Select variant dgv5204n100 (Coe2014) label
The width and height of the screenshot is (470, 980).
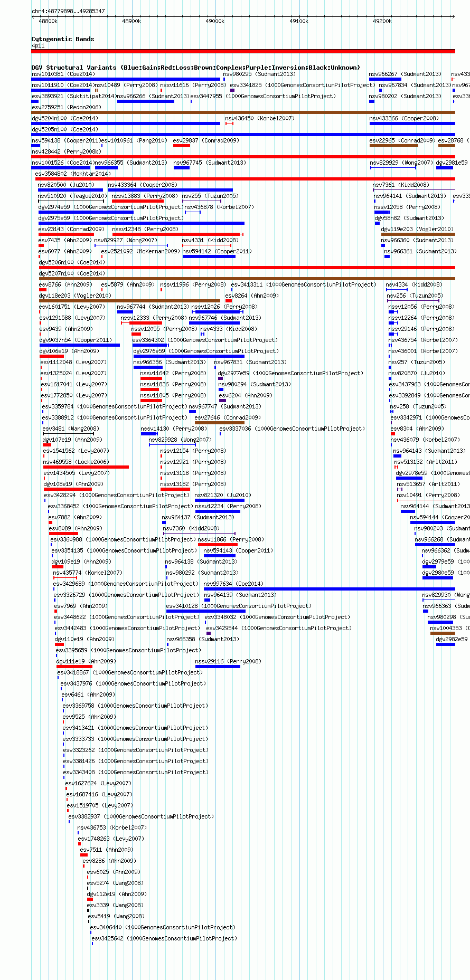[64, 118]
